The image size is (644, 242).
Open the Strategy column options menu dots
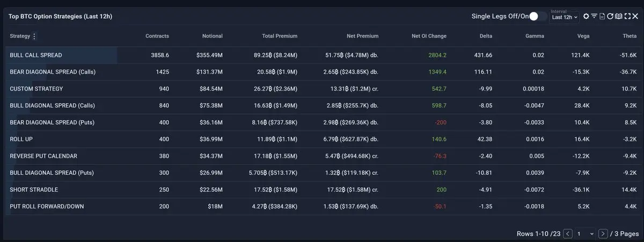pos(34,37)
